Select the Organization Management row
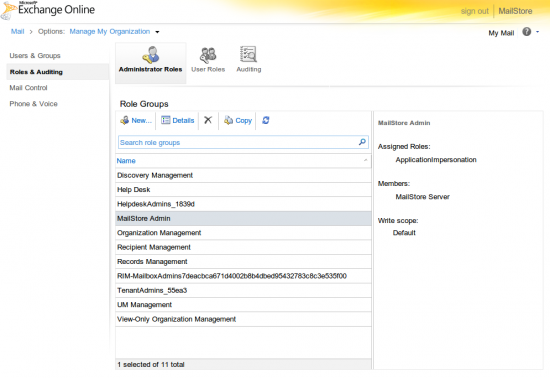 pos(243,233)
